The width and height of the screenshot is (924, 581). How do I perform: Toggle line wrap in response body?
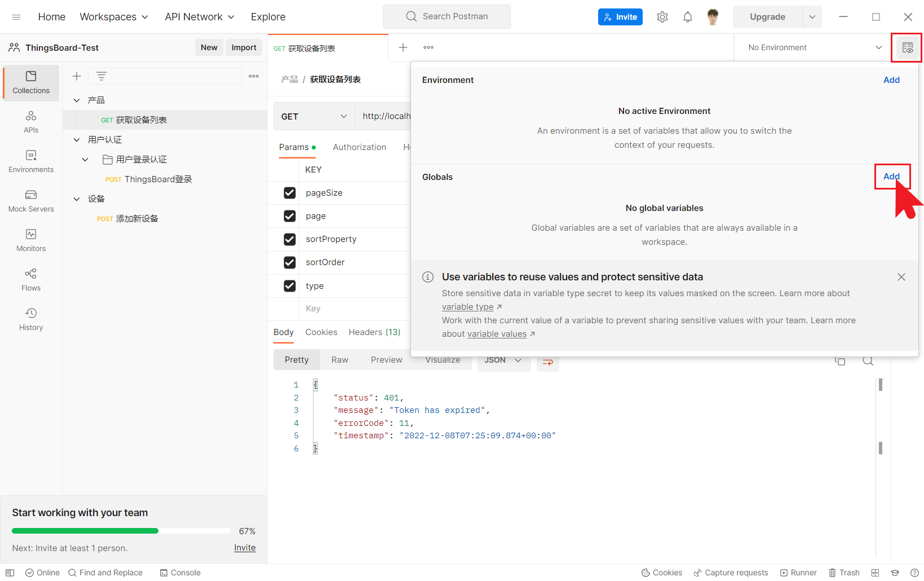coord(547,362)
